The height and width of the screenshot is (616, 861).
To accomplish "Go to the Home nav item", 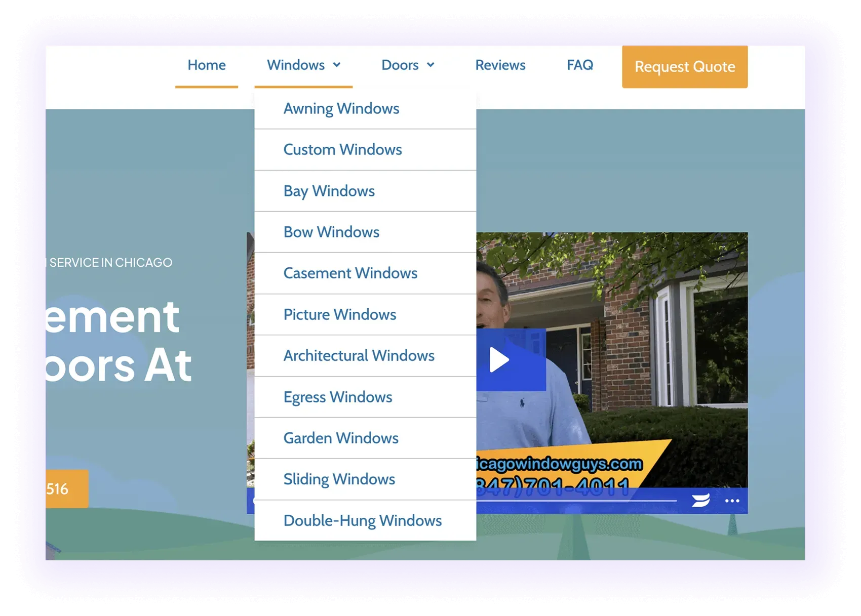I will coord(207,65).
